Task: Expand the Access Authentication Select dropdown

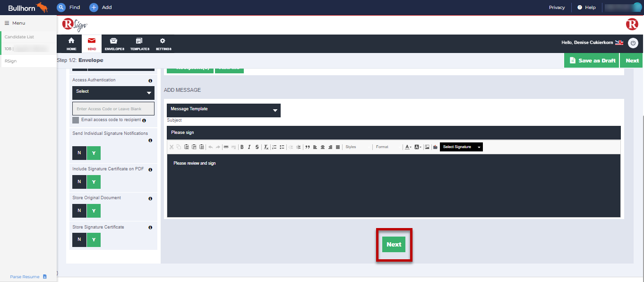Action: click(113, 92)
